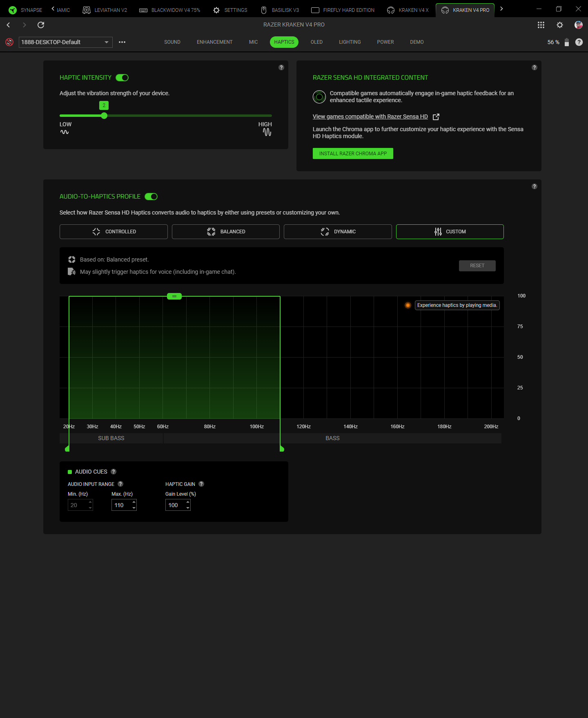The image size is (588, 718).
Task: Install the Razer Chroma app
Action: pyautogui.click(x=353, y=154)
